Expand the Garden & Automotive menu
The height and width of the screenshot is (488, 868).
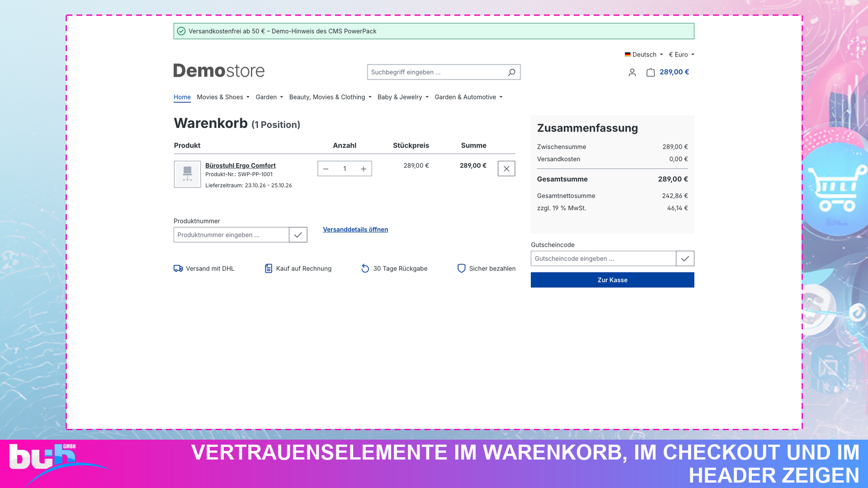(x=468, y=97)
